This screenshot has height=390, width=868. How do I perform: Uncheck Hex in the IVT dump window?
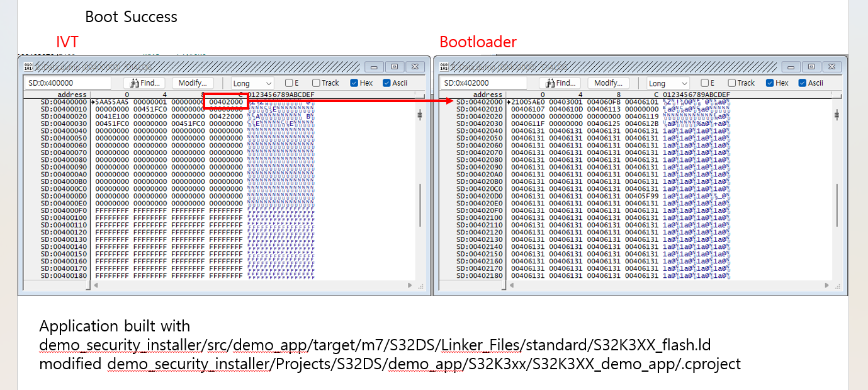pyautogui.click(x=354, y=83)
